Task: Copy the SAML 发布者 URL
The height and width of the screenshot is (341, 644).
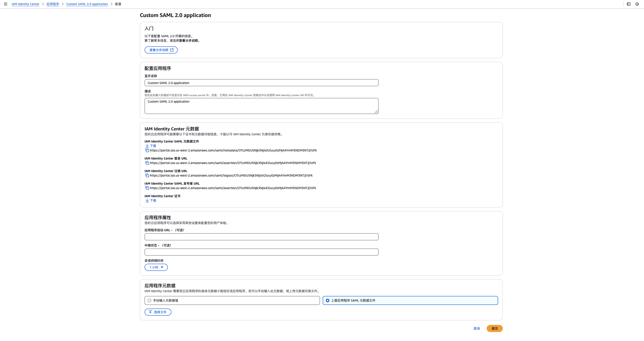Action: pyautogui.click(x=147, y=188)
